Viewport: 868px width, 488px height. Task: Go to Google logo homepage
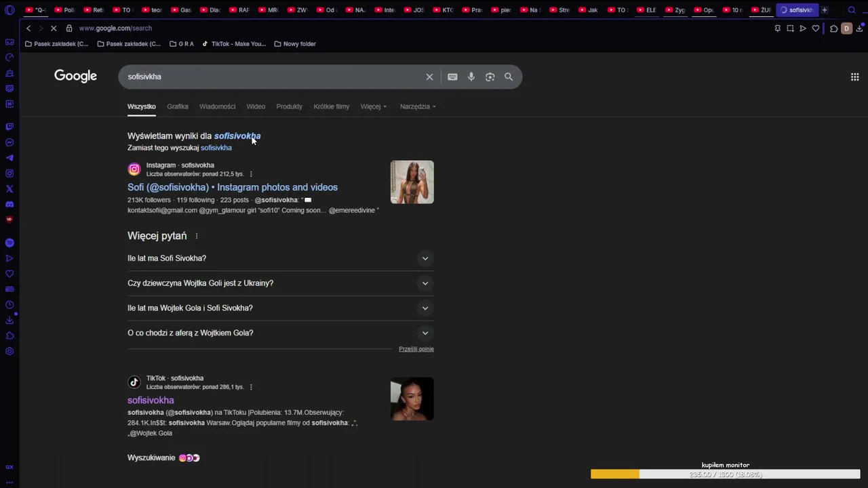pyautogui.click(x=75, y=76)
